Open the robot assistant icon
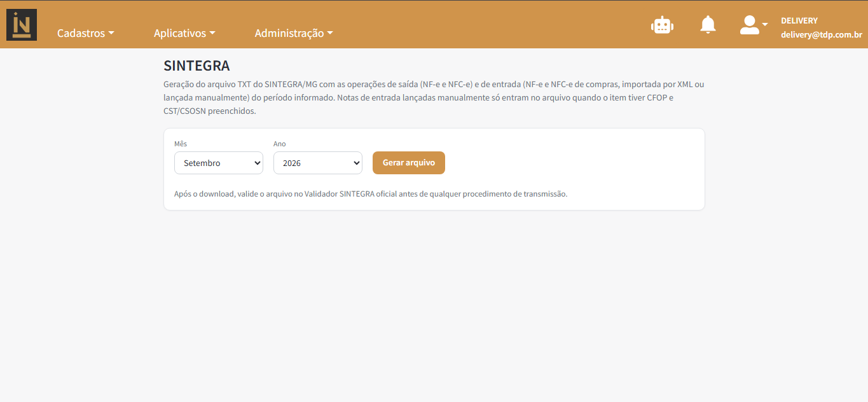868x402 pixels. coord(662,25)
